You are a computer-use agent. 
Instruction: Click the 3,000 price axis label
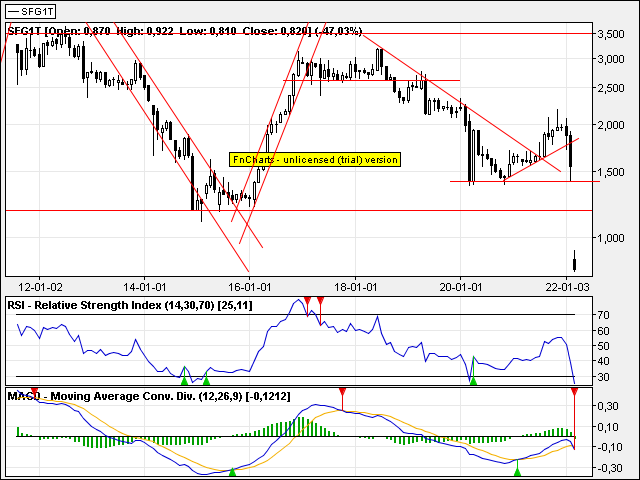pos(611,59)
